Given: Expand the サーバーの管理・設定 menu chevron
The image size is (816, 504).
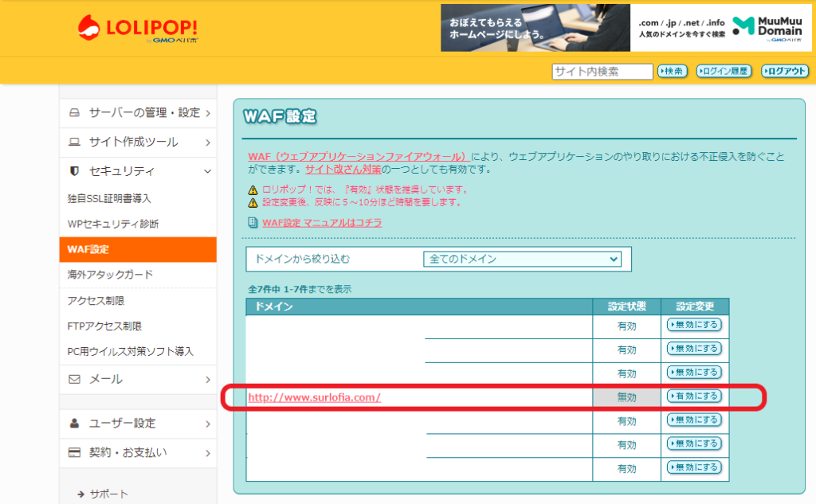Looking at the screenshot, I should pos(207,113).
